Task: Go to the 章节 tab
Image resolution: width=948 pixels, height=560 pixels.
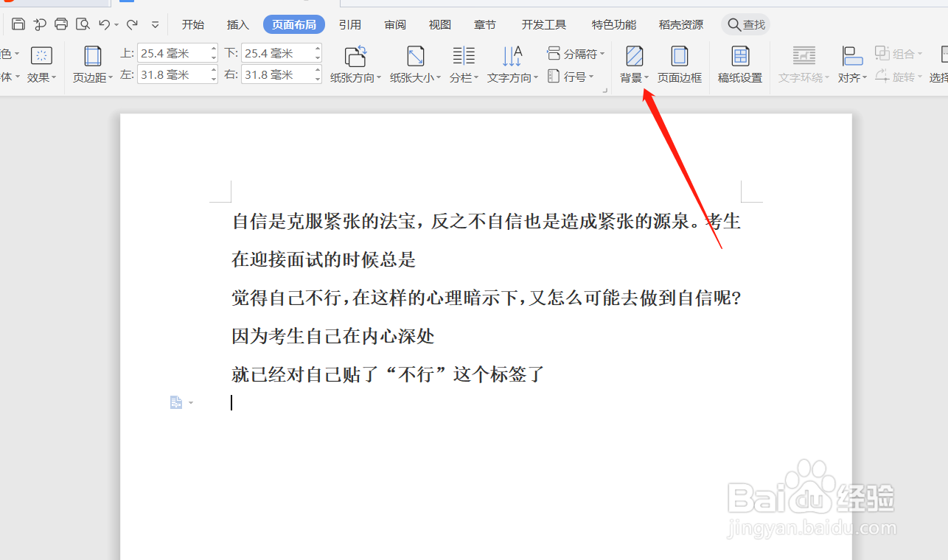Action: tap(485, 24)
